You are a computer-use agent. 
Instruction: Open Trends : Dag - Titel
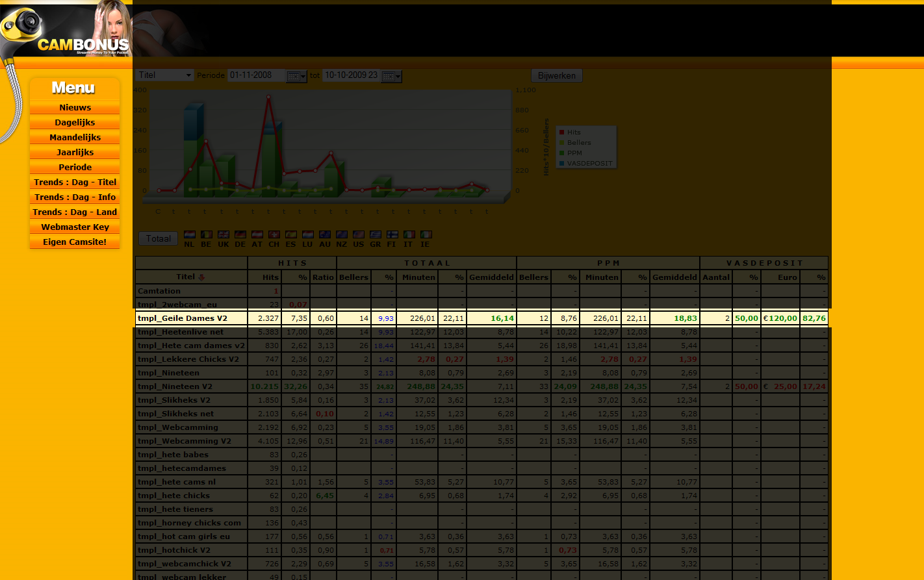75,183
